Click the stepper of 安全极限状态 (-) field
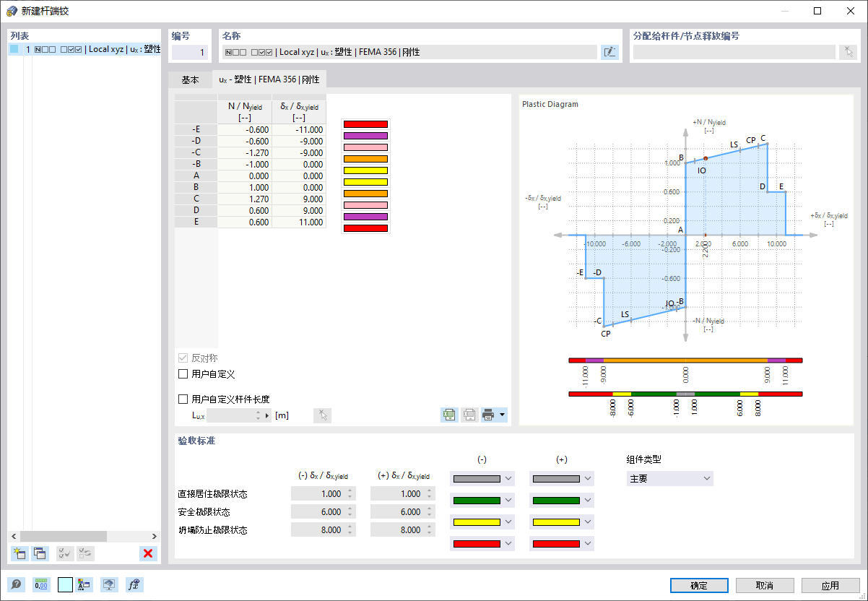The height and width of the screenshot is (601, 868). pos(350,511)
